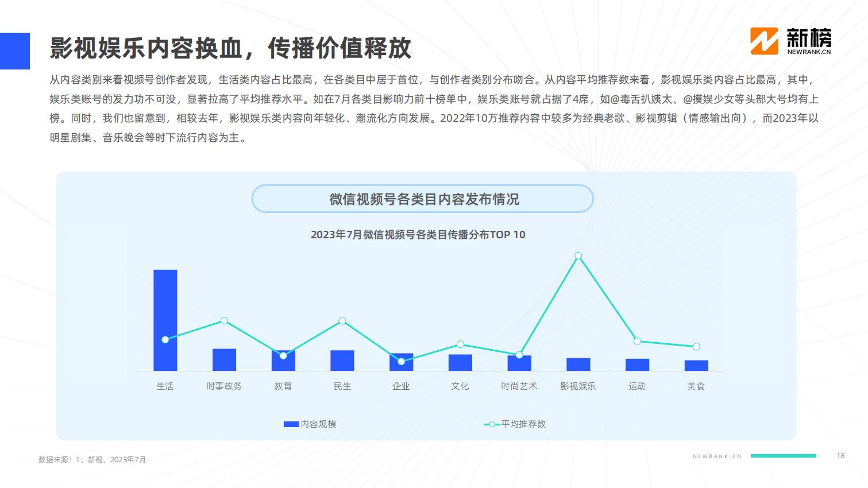Click the 文化 bar in the chart
Screen dimensions: 868x488
(460, 363)
